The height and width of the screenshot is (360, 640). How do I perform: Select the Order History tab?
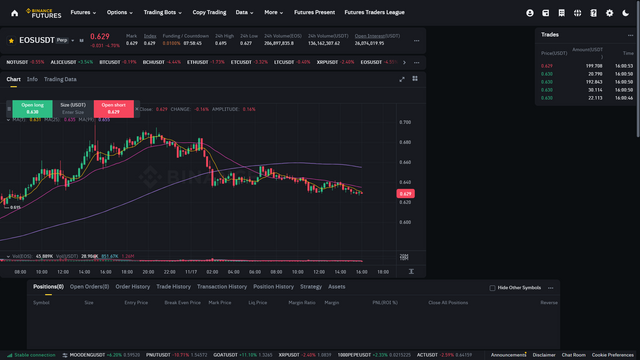[133, 287]
